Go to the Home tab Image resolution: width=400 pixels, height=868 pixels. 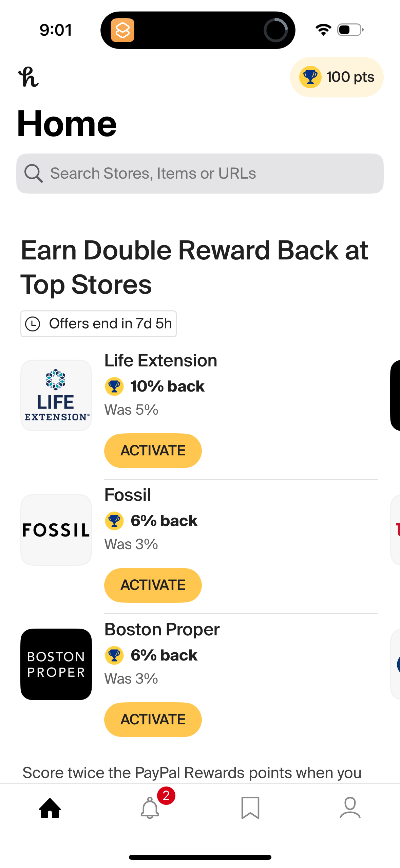pyautogui.click(x=50, y=808)
